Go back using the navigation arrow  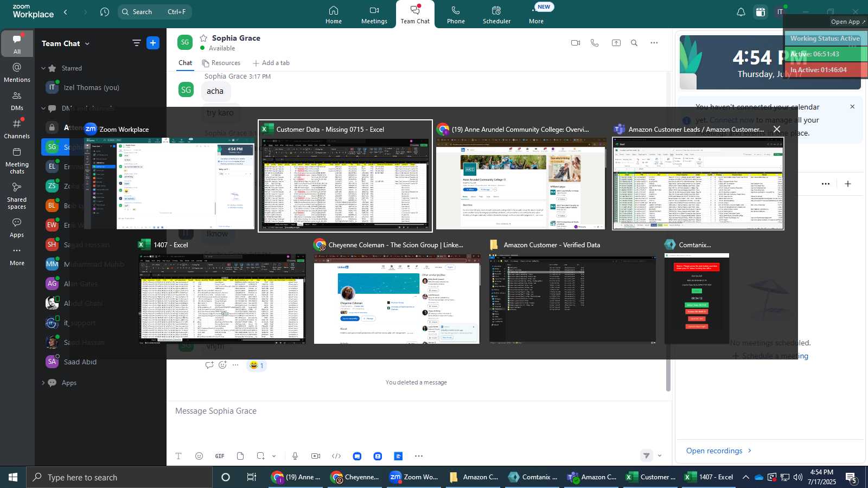tap(66, 11)
